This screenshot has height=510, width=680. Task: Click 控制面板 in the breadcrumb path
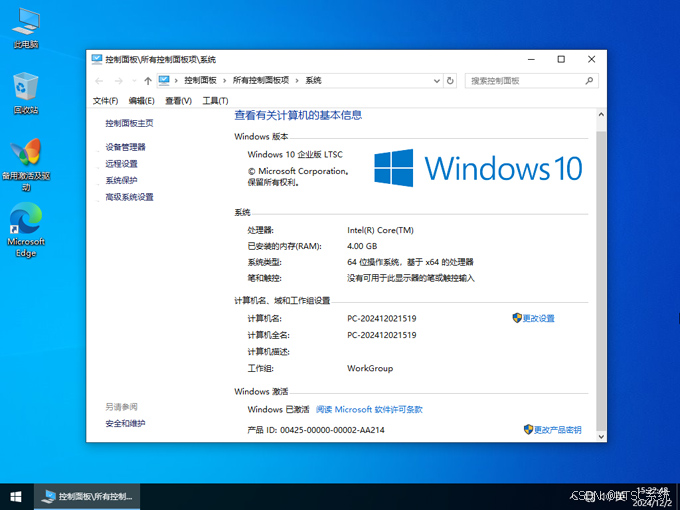click(x=200, y=80)
